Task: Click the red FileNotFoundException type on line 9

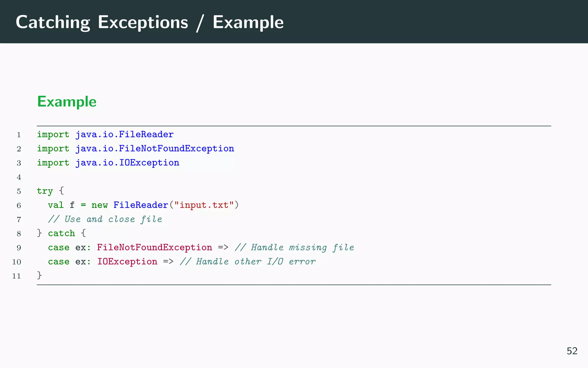Action: click(154, 248)
